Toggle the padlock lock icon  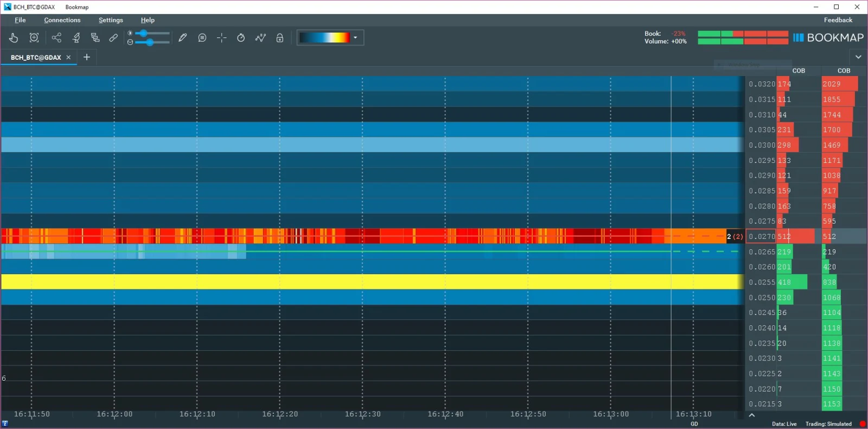click(x=280, y=37)
